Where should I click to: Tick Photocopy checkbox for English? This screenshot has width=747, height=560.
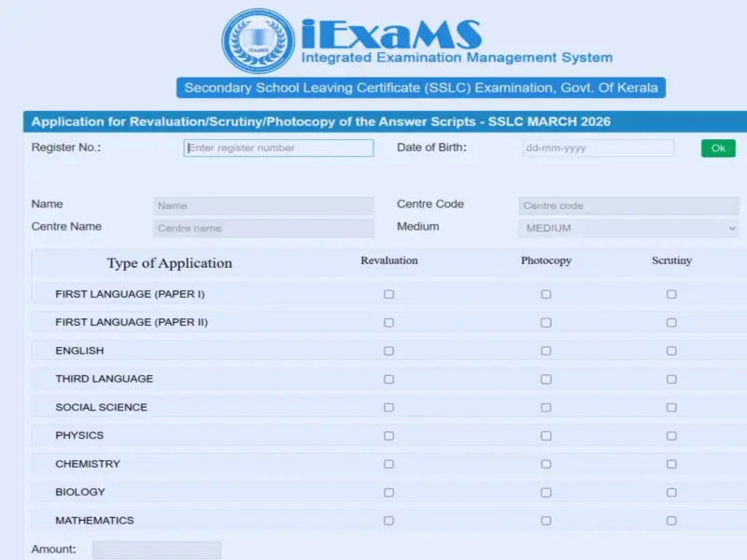click(546, 351)
